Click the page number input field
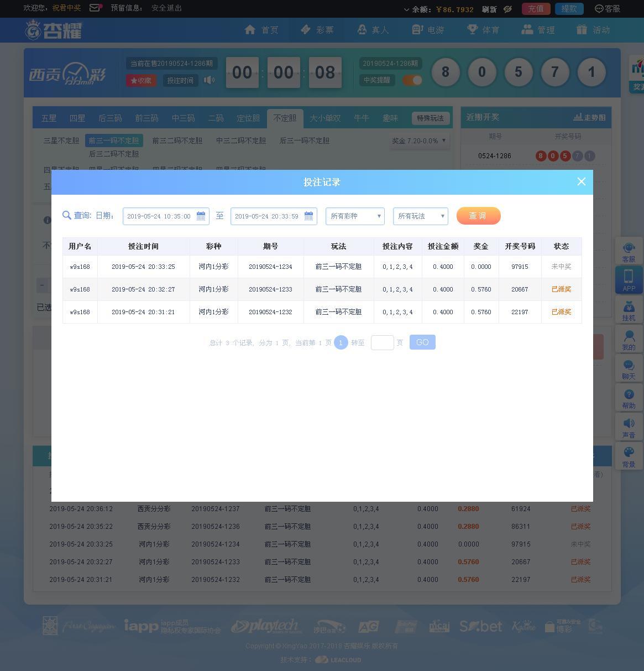Viewport: 644px width, 671px height. tap(383, 342)
